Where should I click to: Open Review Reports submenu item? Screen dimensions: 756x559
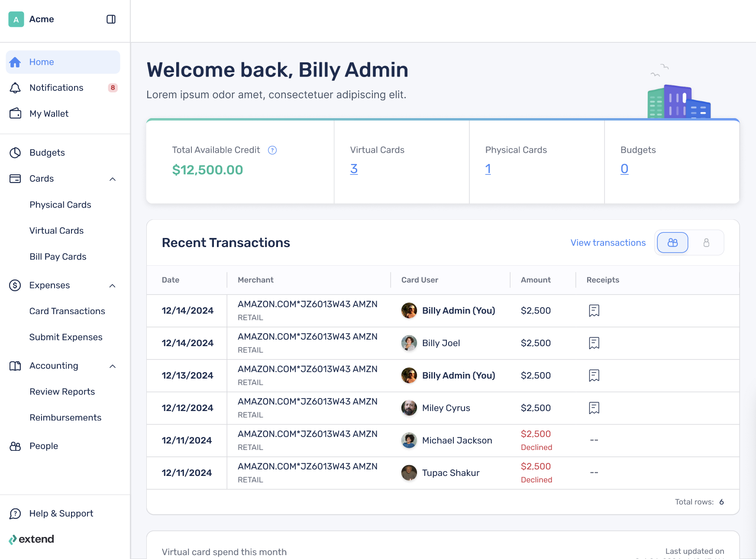(x=62, y=392)
